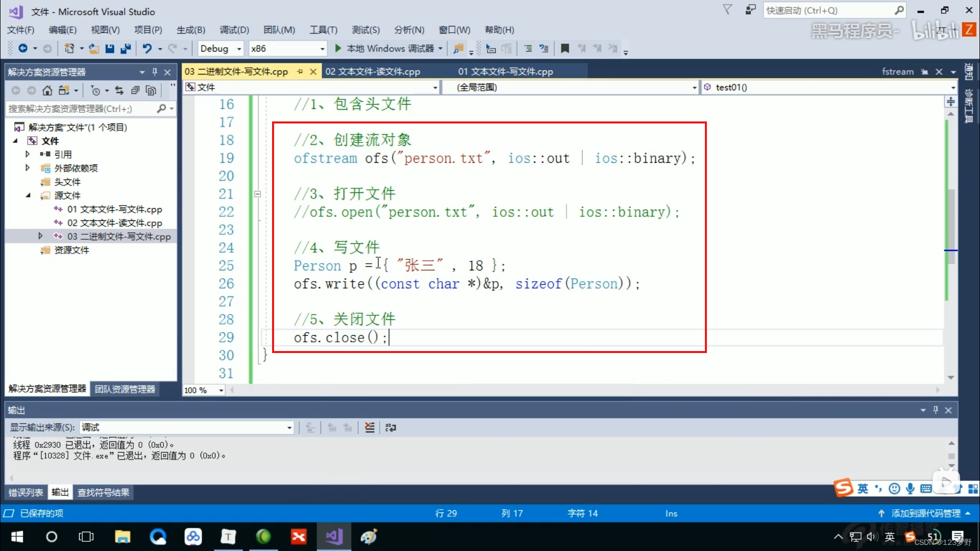Click the Home icon in Solution Explorer
This screenshot has height=551, width=980.
point(47,91)
